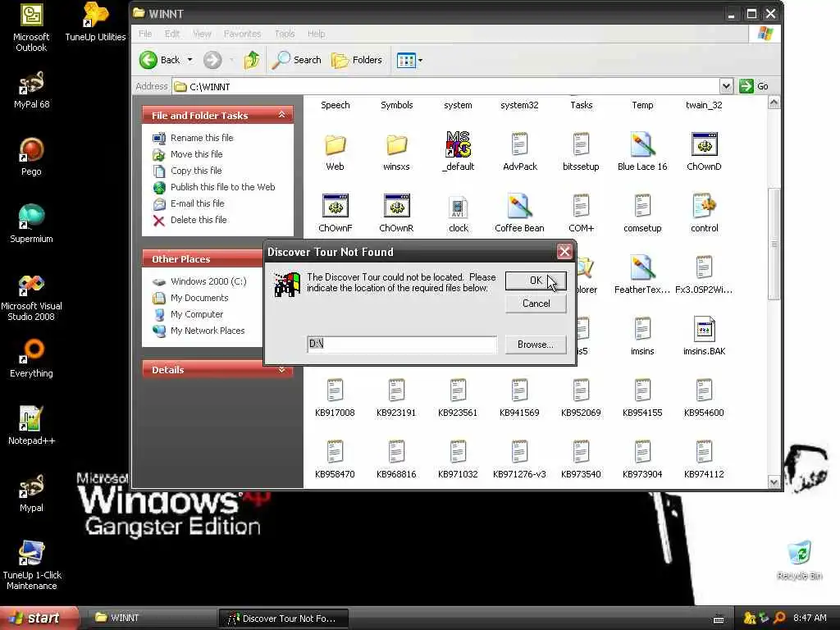Open the Help menu
This screenshot has height=630, width=840.
(316, 34)
